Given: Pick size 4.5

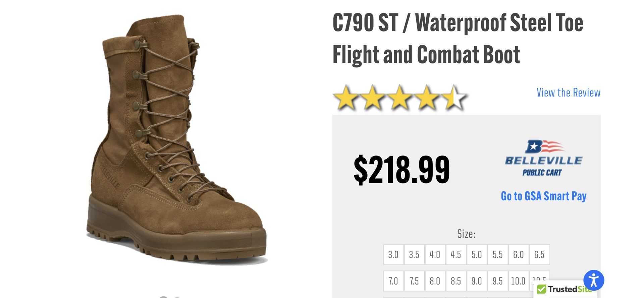Looking at the screenshot, I should click(456, 255).
